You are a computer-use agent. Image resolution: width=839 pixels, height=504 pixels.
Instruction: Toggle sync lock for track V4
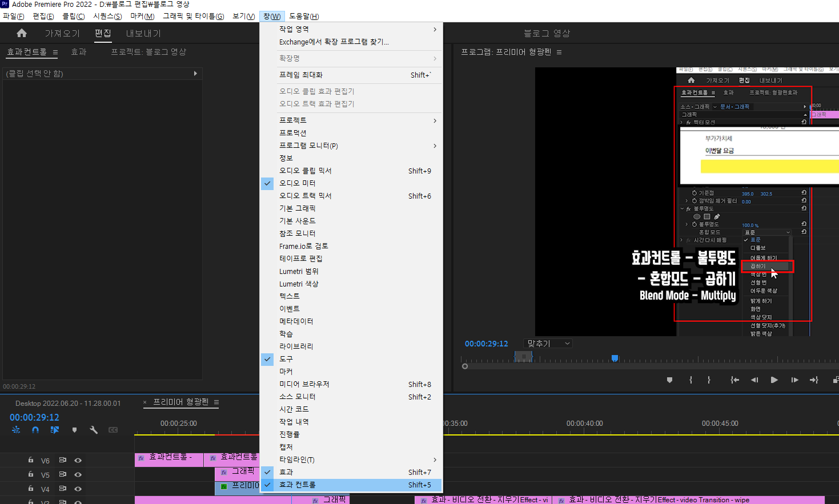(x=63, y=489)
